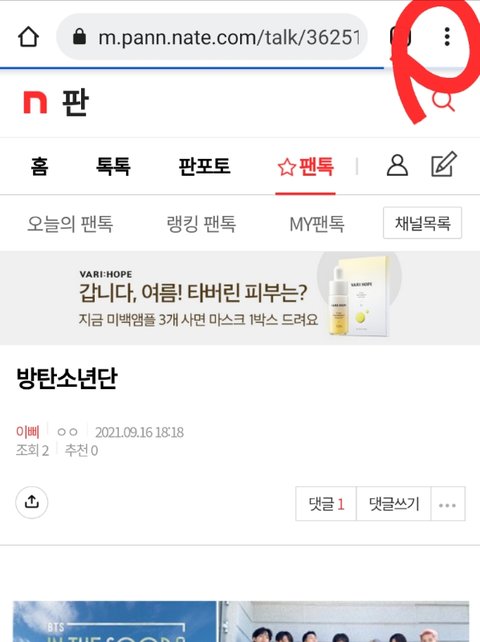Screen dimensions: 480x642
Task: Click the 채널목록 button
Action: pos(422,223)
